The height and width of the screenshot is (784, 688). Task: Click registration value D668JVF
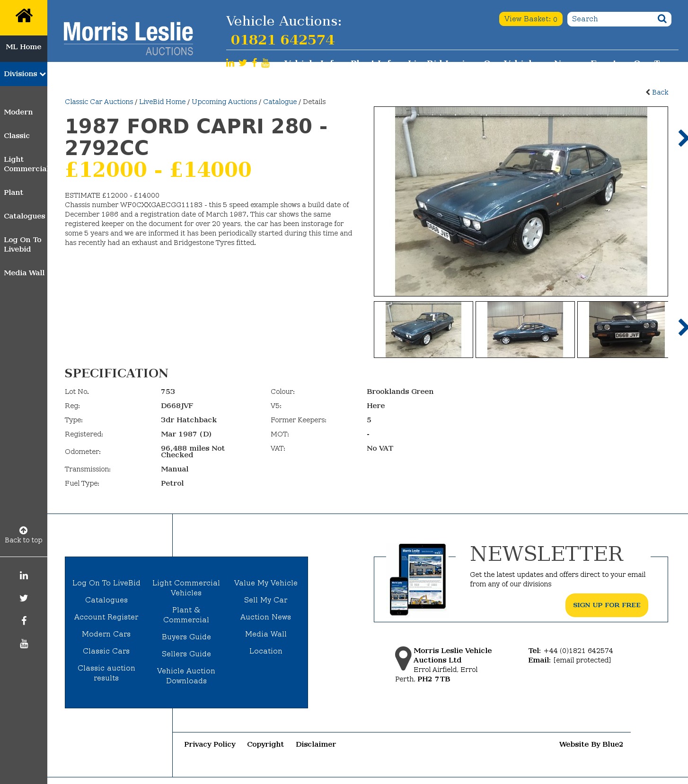(177, 406)
